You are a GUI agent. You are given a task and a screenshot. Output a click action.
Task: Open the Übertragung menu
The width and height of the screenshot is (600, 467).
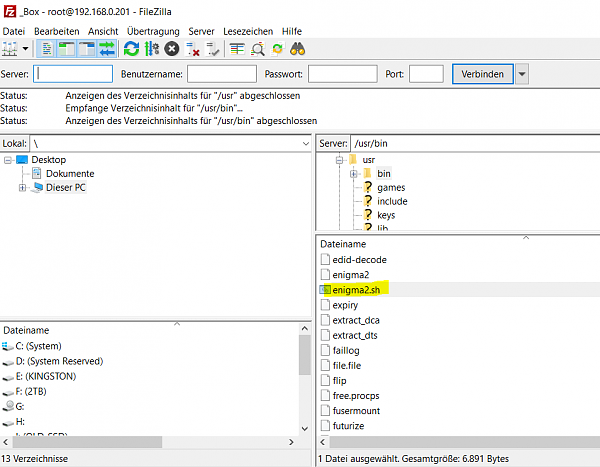coord(152,32)
